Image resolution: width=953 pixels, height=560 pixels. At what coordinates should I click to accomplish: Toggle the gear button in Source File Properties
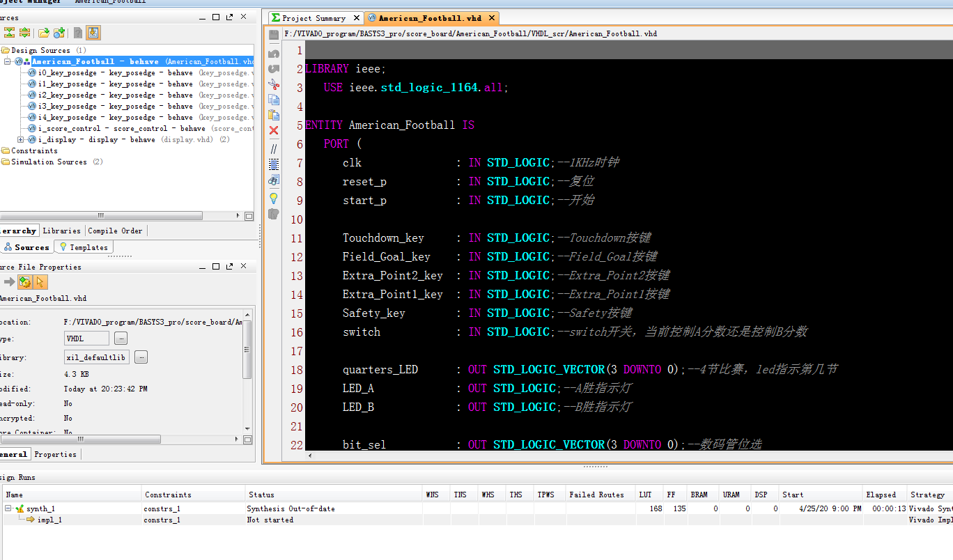[24, 282]
